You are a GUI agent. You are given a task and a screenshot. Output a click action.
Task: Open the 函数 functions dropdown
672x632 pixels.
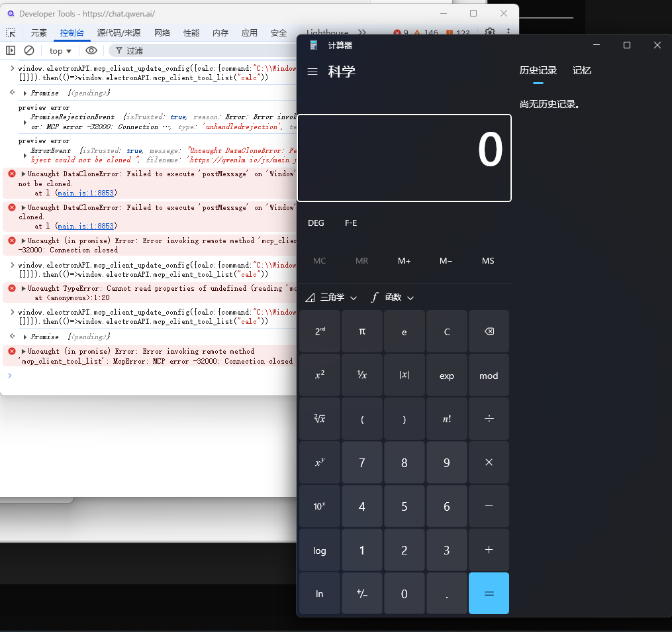[x=392, y=297]
